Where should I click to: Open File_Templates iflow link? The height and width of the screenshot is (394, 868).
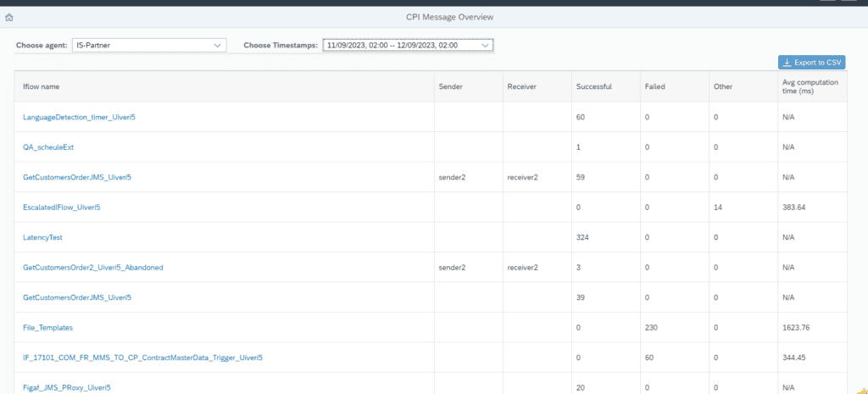click(x=47, y=328)
